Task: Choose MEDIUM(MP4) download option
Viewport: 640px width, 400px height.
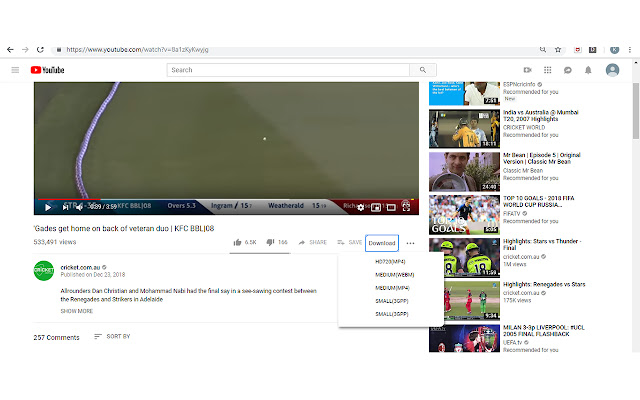Action: pos(392,288)
